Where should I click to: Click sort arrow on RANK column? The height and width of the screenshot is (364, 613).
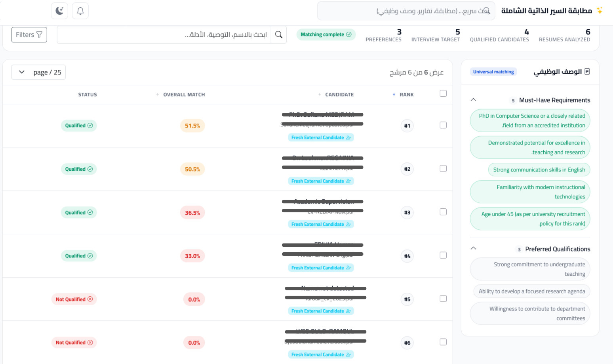click(394, 95)
